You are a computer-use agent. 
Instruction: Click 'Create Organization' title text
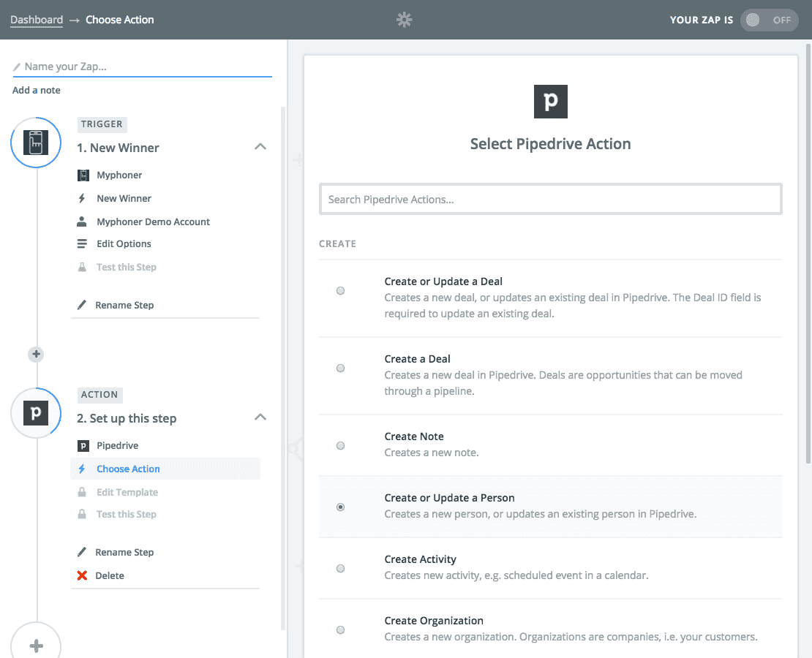coord(434,621)
